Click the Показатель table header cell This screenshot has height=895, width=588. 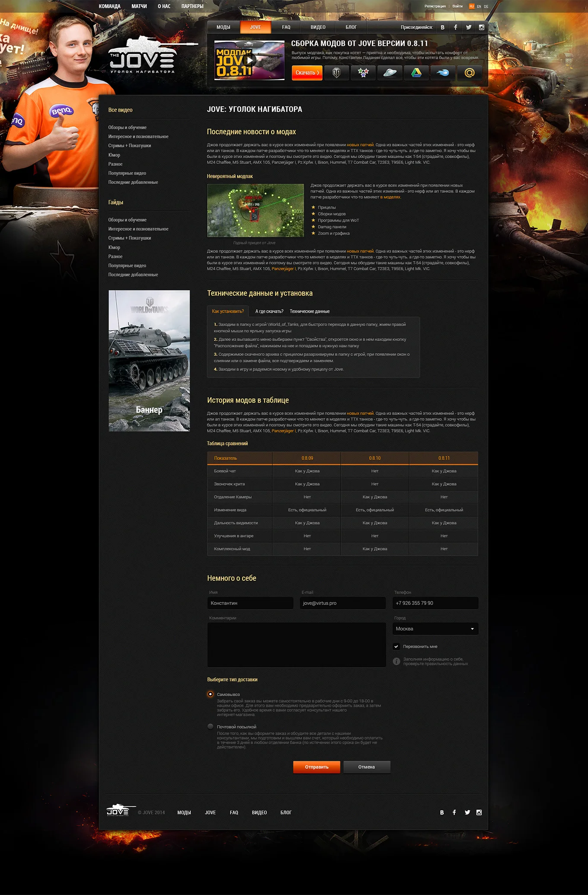pos(240,458)
